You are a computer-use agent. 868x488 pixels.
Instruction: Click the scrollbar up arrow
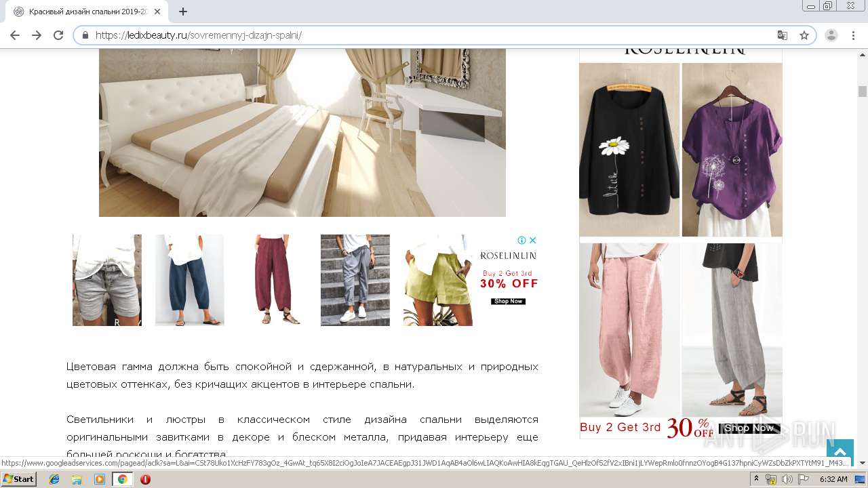863,54
